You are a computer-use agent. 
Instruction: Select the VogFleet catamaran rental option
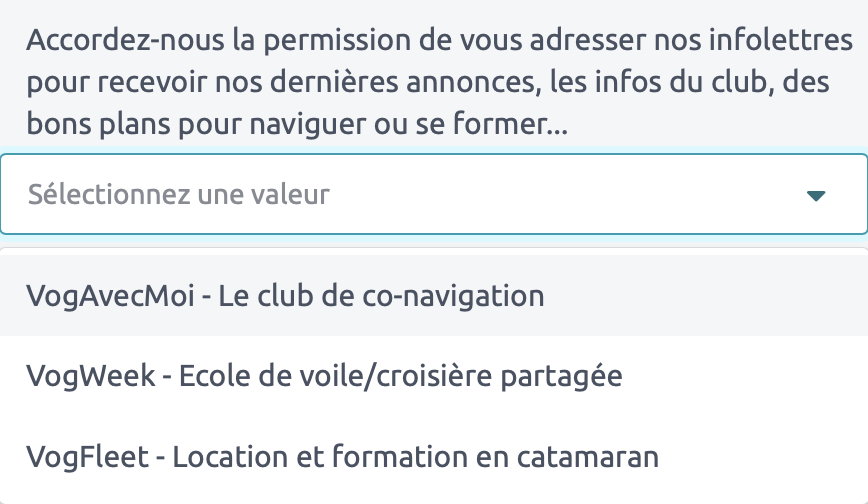(343, 457)
